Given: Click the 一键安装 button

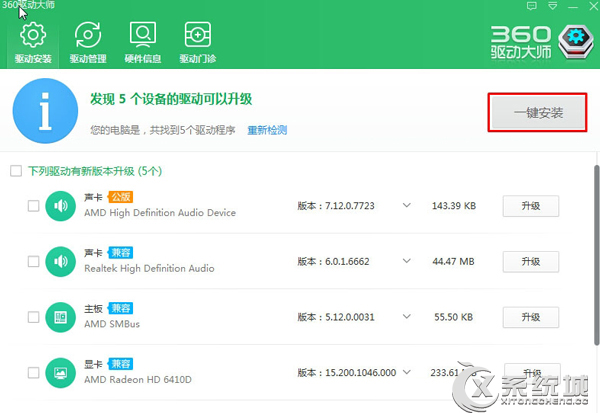Looking at the screenshot, I should (x=538, y=113).
